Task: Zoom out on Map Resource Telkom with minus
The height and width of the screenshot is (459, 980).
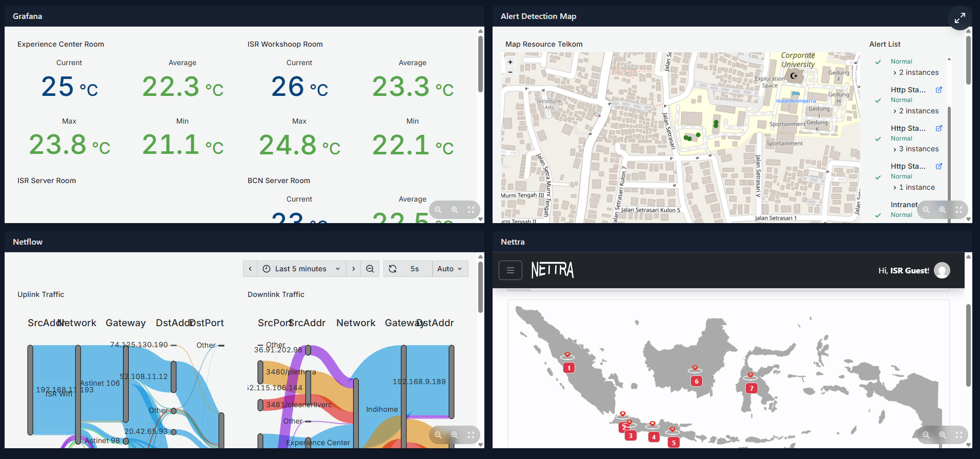Action: (x=510, y=72)
